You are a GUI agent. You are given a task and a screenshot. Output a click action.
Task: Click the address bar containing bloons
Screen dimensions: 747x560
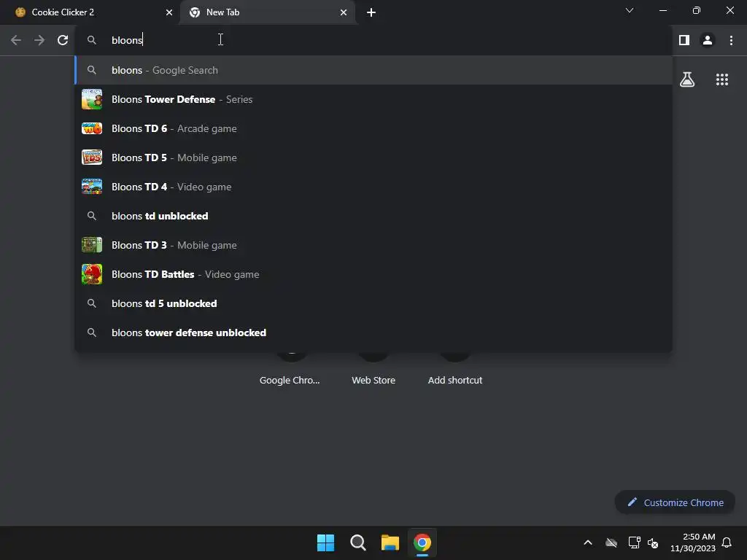373,40
